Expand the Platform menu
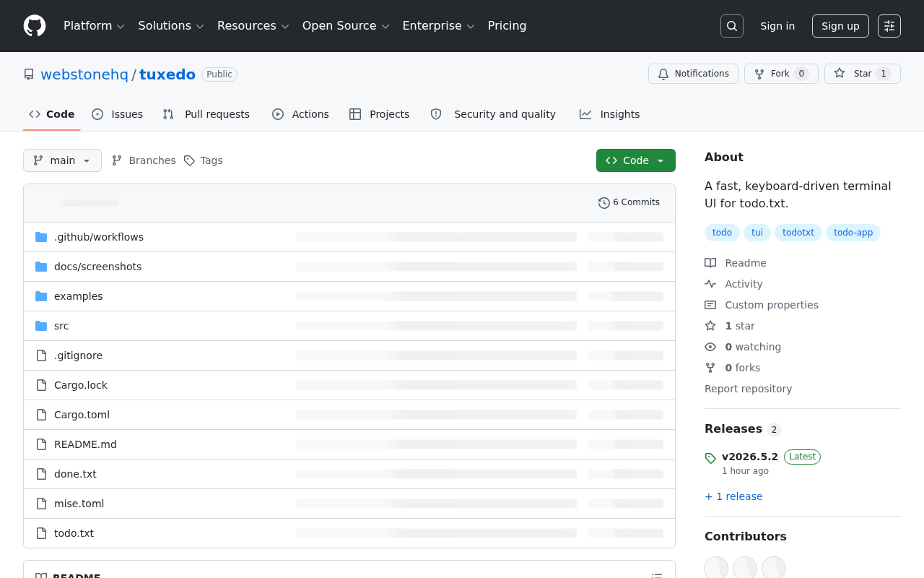924x578 pixels. (94, 26)
